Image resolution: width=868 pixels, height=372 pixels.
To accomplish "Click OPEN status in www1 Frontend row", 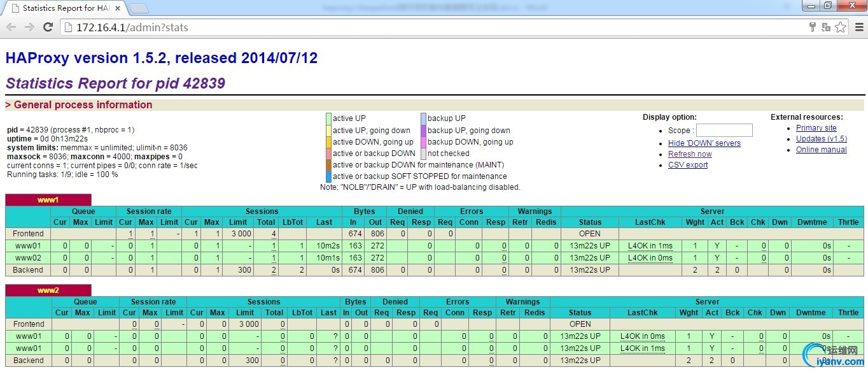I will click(590, 234).
